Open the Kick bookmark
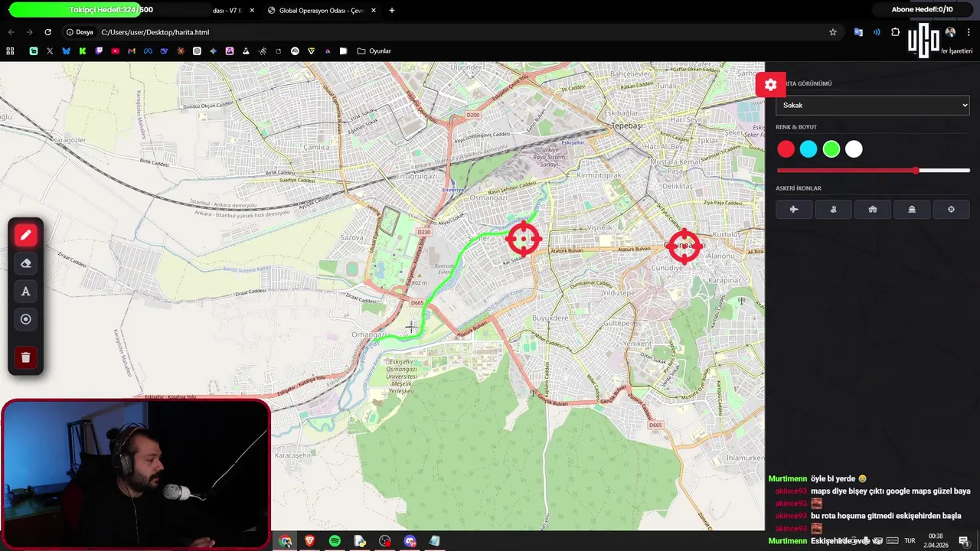Image resolution: width=980 pixels, height=551 pixels. point(83,51)
